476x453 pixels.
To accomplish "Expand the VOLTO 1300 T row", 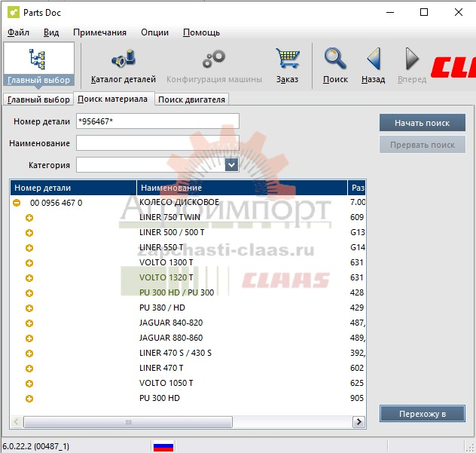I will point(29,263).
